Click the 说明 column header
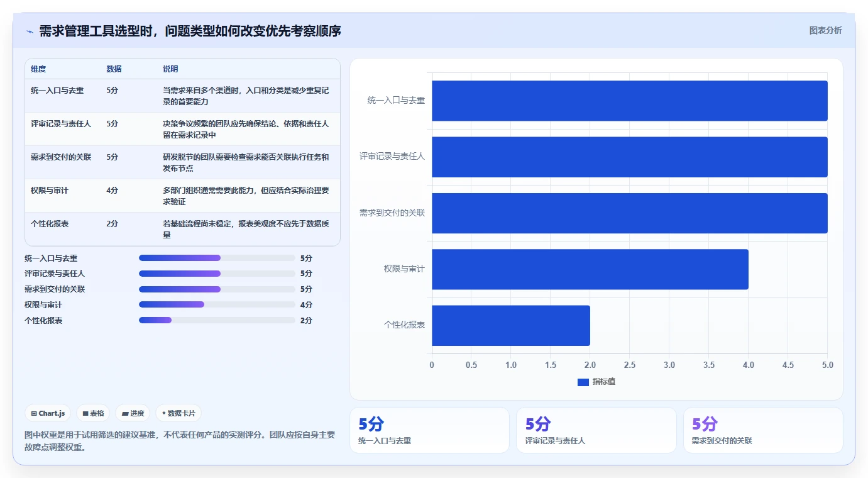 pos(170,69)
